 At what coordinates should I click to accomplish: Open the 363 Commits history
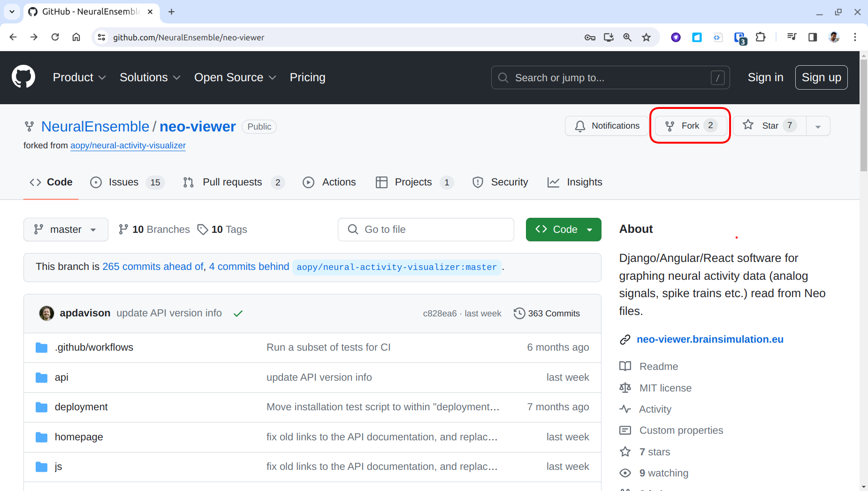point(547,314)
